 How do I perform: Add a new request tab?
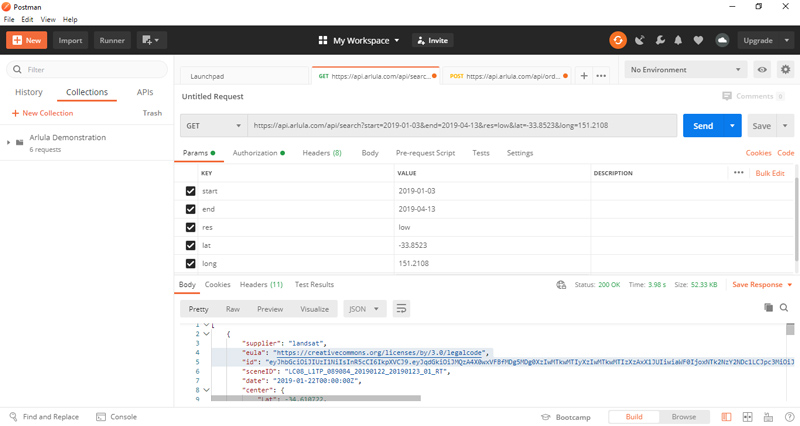(584, 76)
